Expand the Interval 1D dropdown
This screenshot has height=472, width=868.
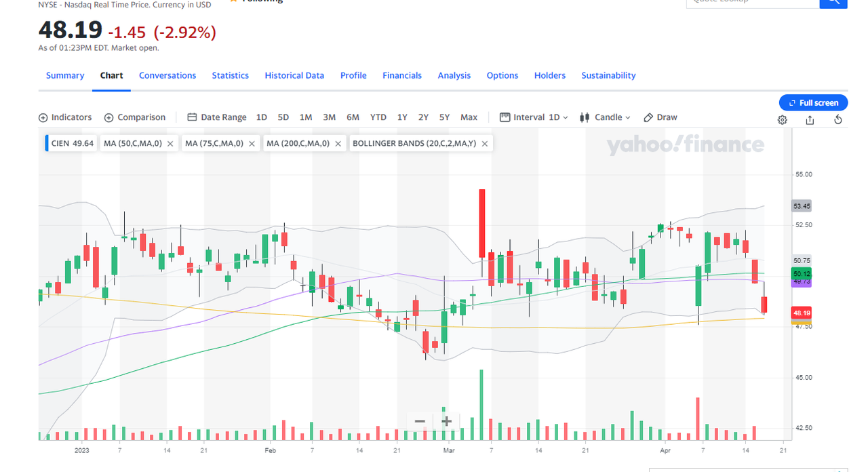(534, 117)
